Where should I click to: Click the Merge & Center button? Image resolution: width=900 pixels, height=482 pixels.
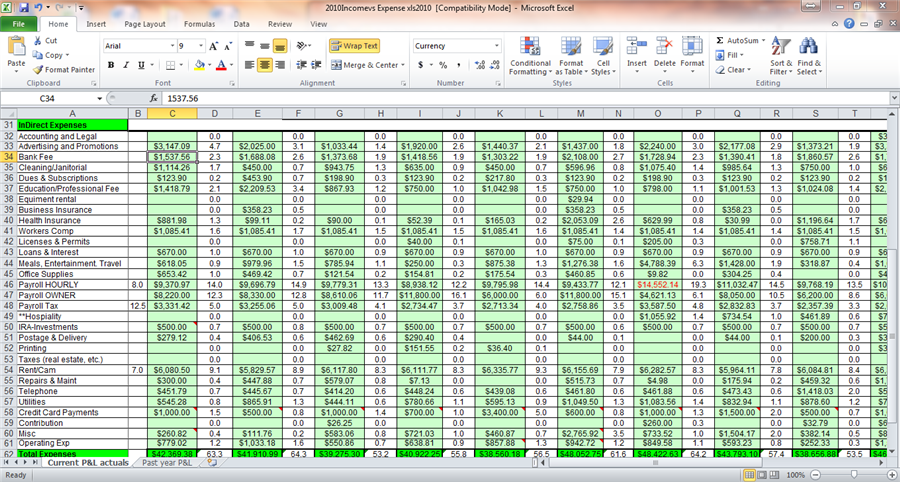tap(366, 65)
